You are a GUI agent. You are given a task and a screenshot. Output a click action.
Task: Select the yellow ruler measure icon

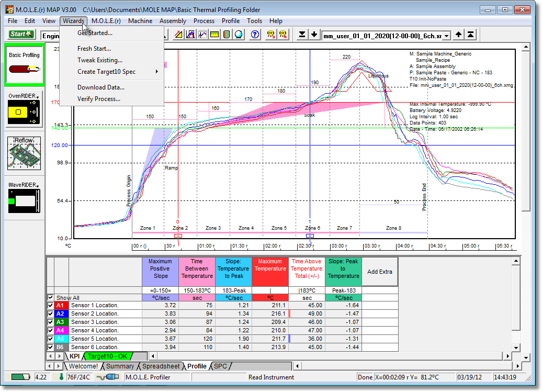tap(214, 35)
